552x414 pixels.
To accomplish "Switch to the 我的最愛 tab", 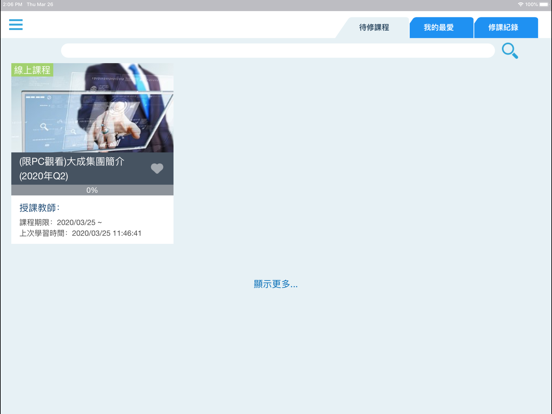I will pos(441,27).
